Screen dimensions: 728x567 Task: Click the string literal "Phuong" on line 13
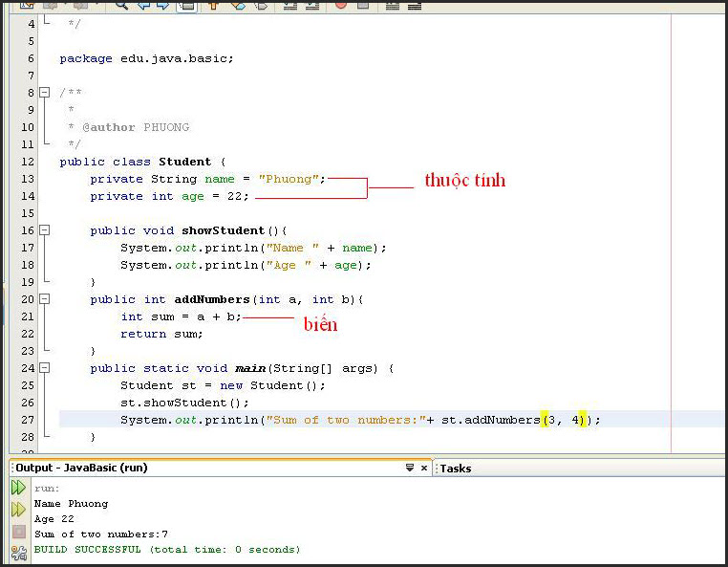(289, 179)
